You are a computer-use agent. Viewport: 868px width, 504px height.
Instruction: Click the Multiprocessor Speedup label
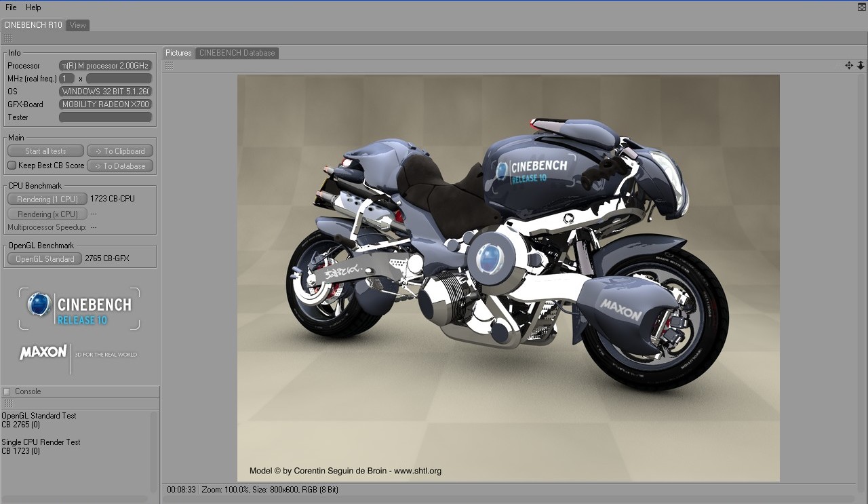coord(47,228)
